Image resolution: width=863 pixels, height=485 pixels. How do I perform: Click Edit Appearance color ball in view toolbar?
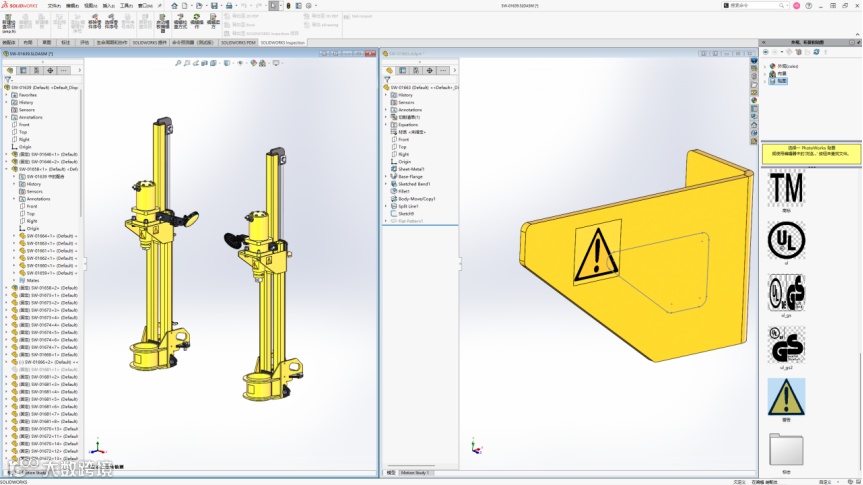[x=254, y=63]
